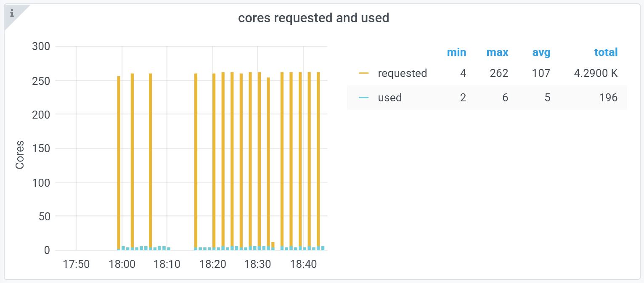The width and height of the screenshot is (644, 283).
Task: Open the color picker for the requested series
Action: coord(364,73)
